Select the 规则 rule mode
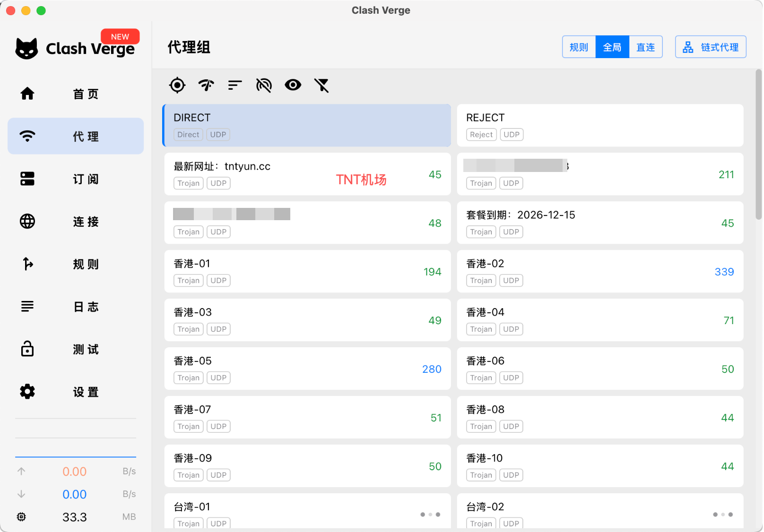The image size is (764, 532). pos(579,47)
